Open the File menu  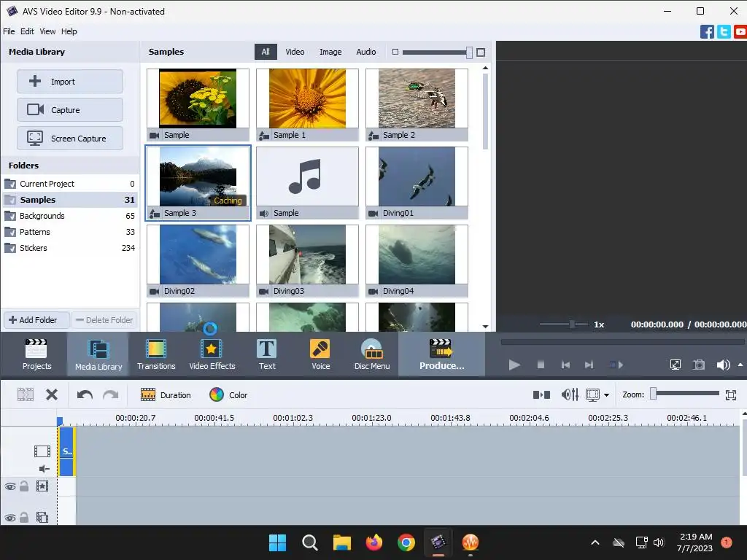[x=9, y=31]
